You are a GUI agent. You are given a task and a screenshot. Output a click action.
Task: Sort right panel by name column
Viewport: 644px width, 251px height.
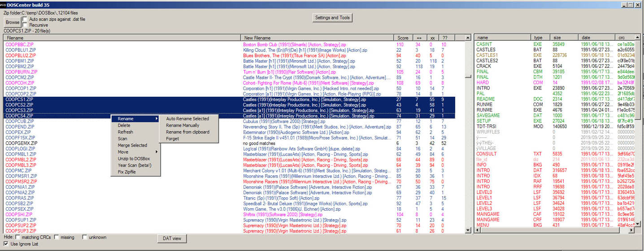pos(503,38)
